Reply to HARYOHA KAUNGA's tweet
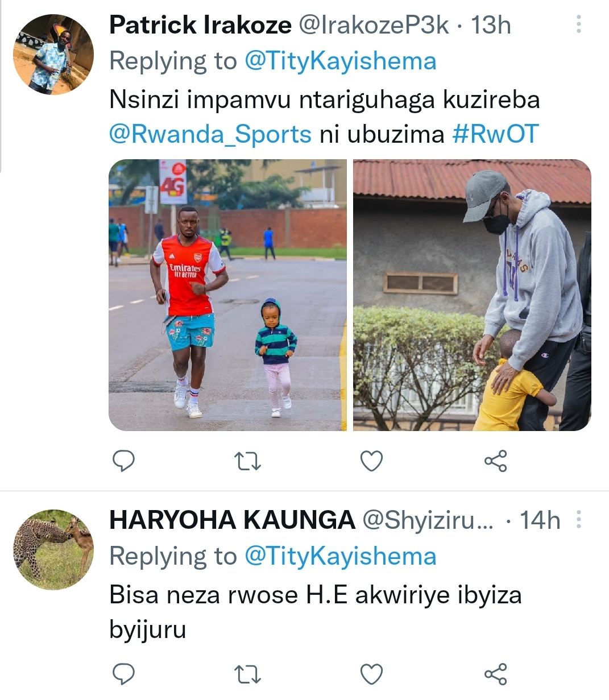Image resolution: width=609 pixels, height=700 pixels. pyautogui.click(x=123, y=674)
